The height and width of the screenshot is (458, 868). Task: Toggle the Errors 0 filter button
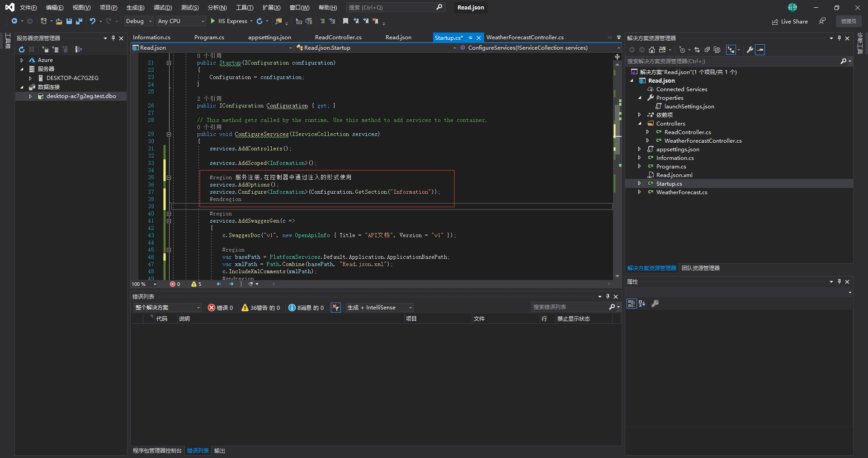coord(221,308)
